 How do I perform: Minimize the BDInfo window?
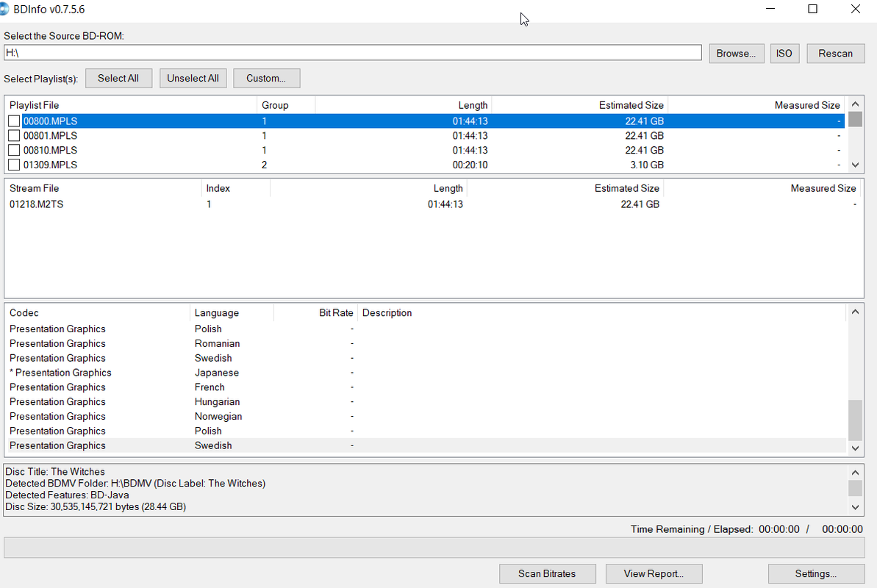coord(770,9)
